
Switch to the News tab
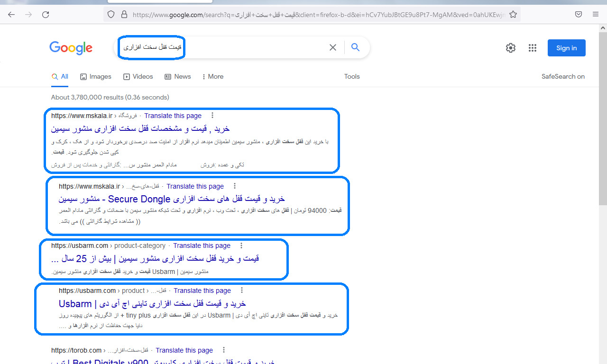(178, 76)
